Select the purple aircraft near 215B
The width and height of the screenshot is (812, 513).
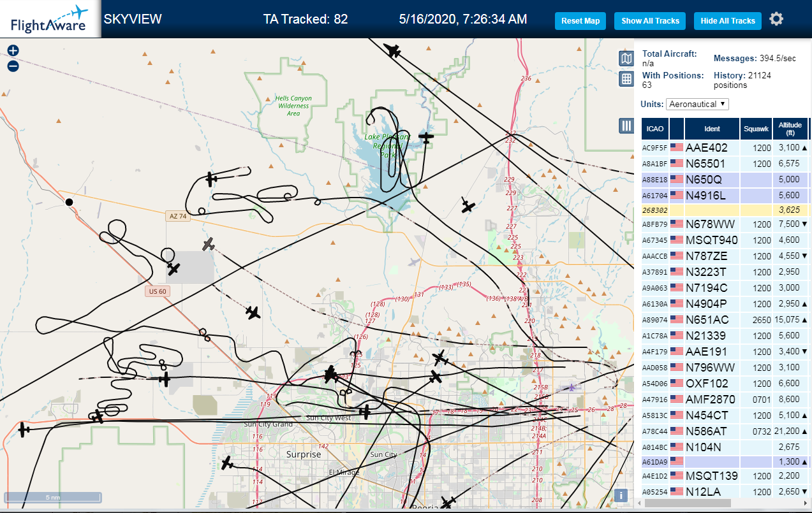(572, 387)
